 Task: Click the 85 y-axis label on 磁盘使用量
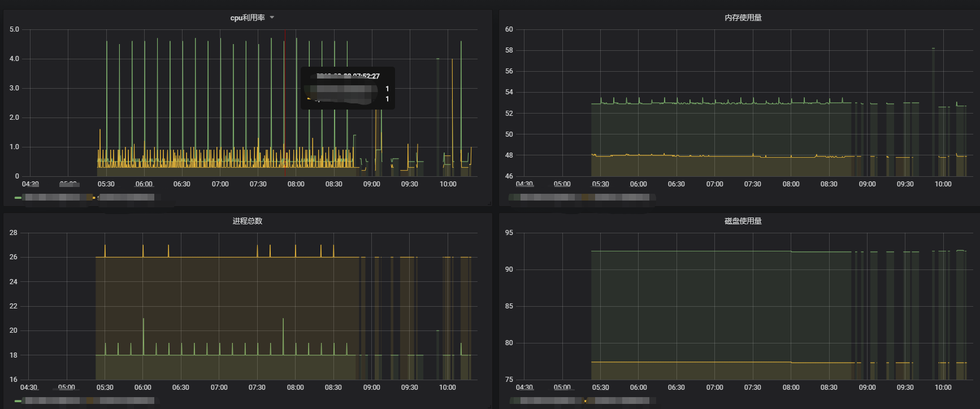point(509,306)
